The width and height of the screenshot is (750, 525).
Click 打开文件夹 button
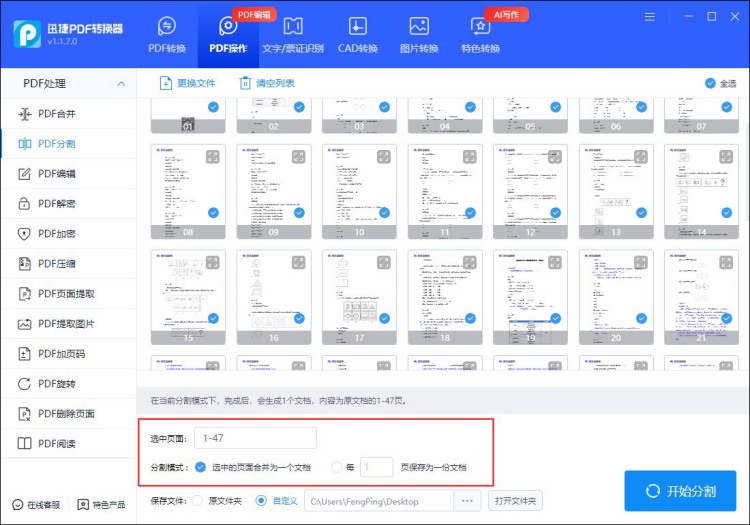click(x=515, y=501)
